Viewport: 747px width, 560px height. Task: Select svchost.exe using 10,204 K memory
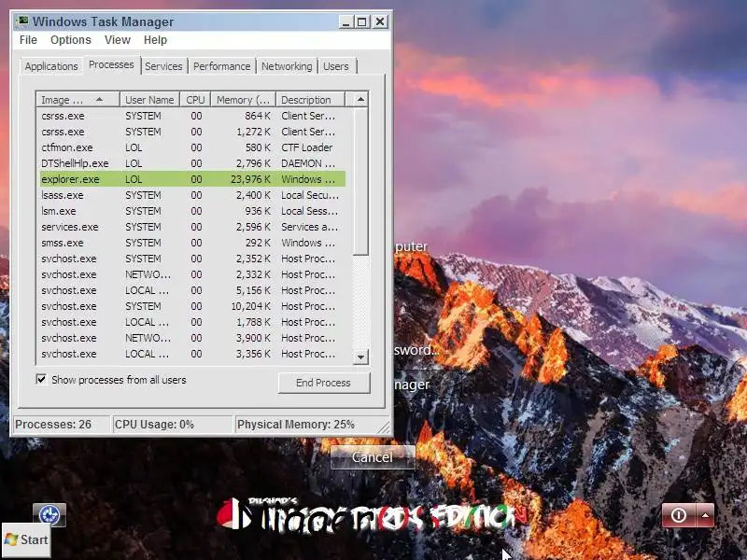pos(190,306)
